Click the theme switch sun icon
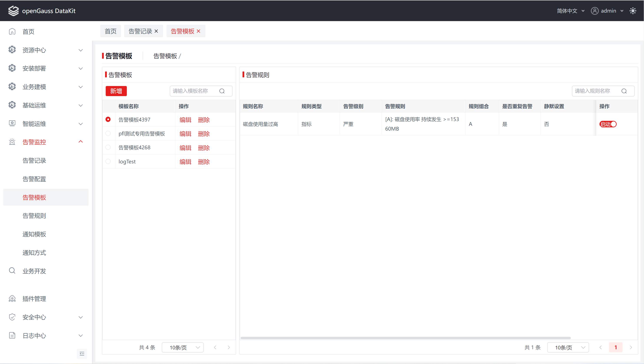 [633, 11]
